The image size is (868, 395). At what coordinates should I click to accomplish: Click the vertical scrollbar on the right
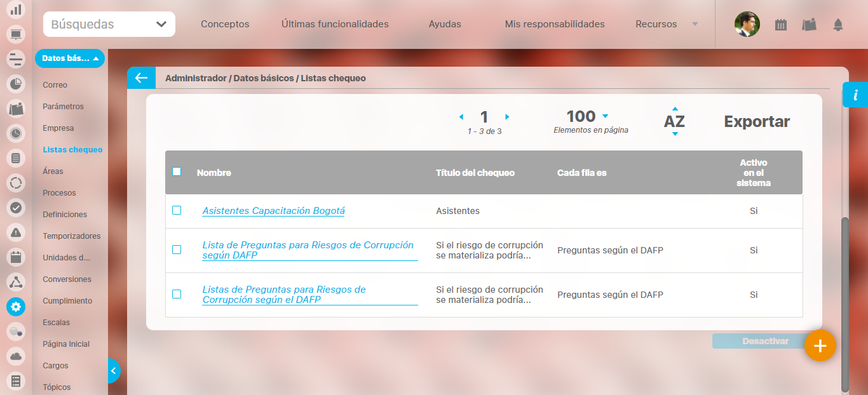[x=844, y=305]
